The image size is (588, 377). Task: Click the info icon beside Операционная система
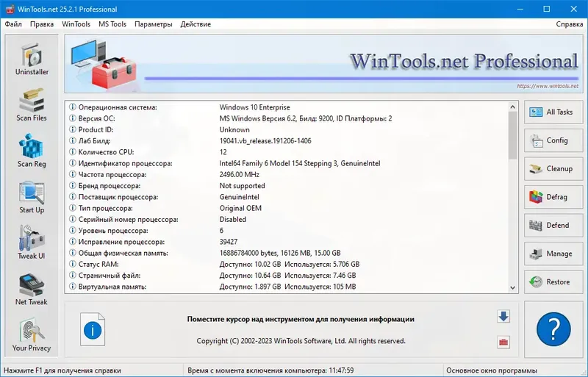tap(73, 107)
